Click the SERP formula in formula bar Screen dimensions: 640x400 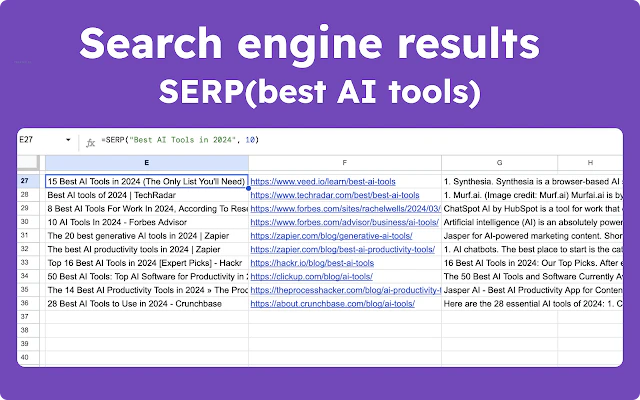[180, 140]
